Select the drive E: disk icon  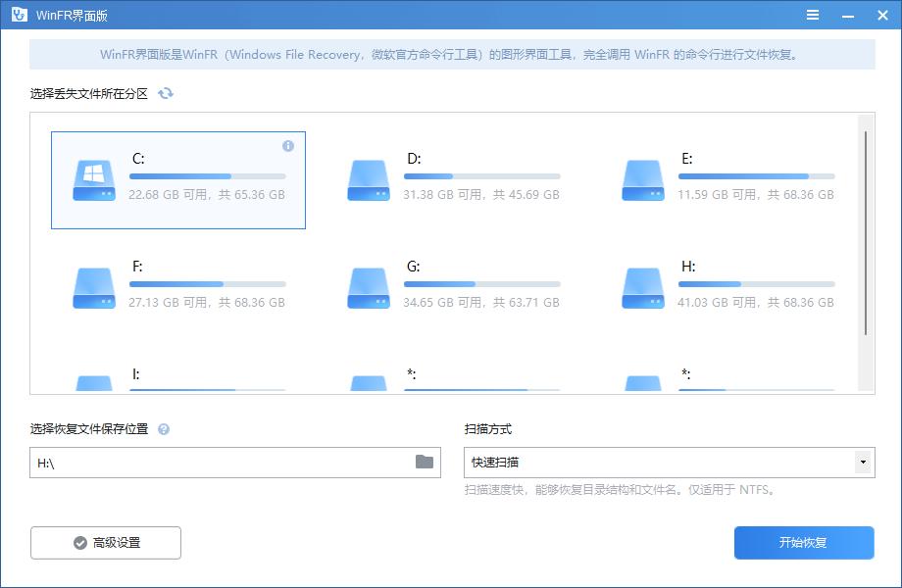[645, 179]
